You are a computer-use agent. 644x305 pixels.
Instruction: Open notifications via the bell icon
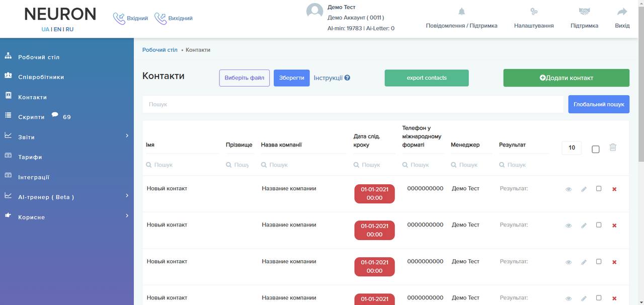[461, 12]
